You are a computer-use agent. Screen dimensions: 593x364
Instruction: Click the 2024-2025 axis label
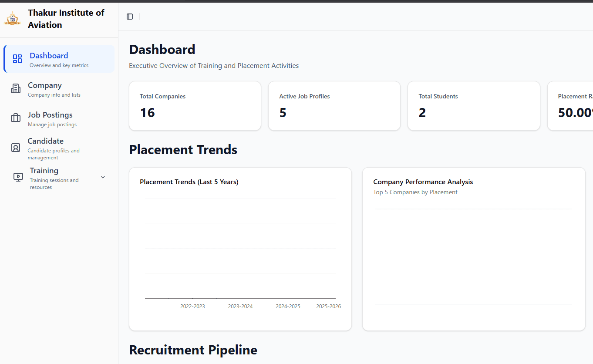coord(288,307)
